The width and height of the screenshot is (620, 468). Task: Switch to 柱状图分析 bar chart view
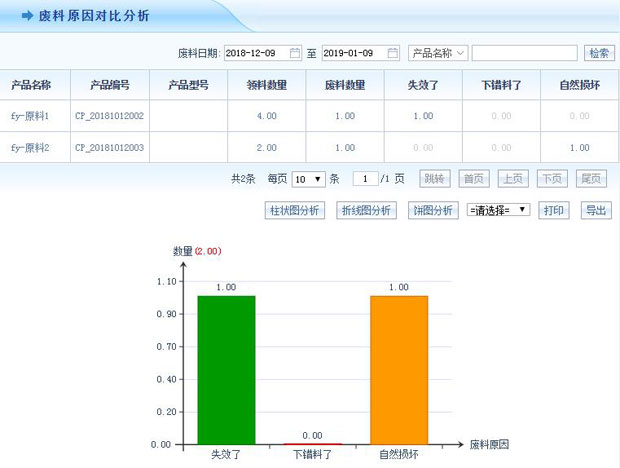pos(294,211)
